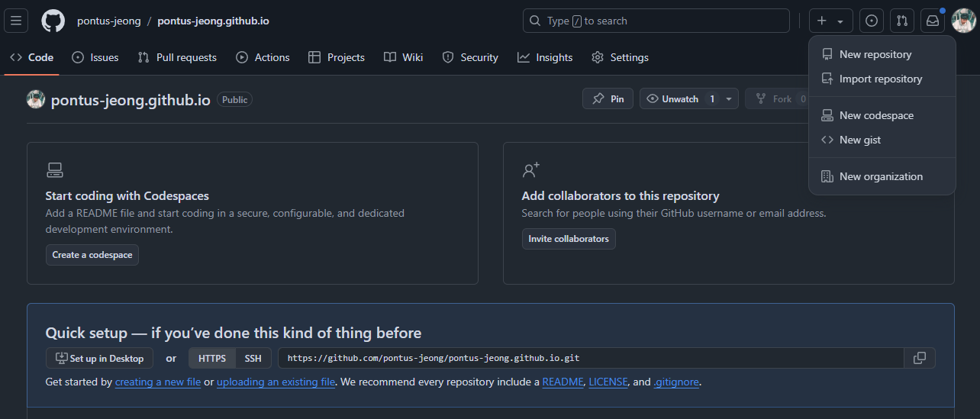
Task: Click the plus create-new dropdown
Action: [x=831, y=21]
